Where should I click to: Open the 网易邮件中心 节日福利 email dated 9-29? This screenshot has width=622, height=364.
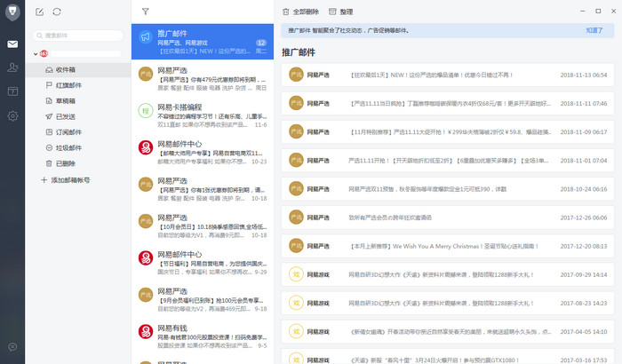pyautogui.click(x=203, y=263)
